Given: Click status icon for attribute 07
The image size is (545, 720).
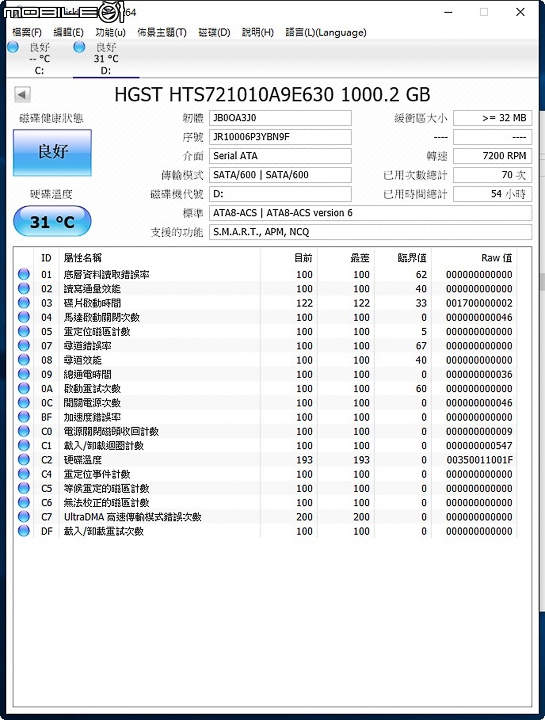Looking at the screenshot, I should click(x=24, y=346).
